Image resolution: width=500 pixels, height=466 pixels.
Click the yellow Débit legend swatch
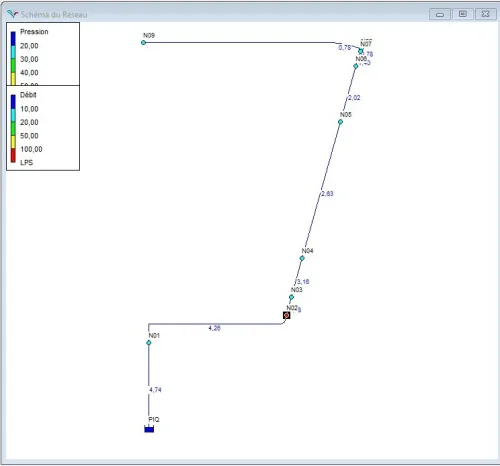[13, 142]
